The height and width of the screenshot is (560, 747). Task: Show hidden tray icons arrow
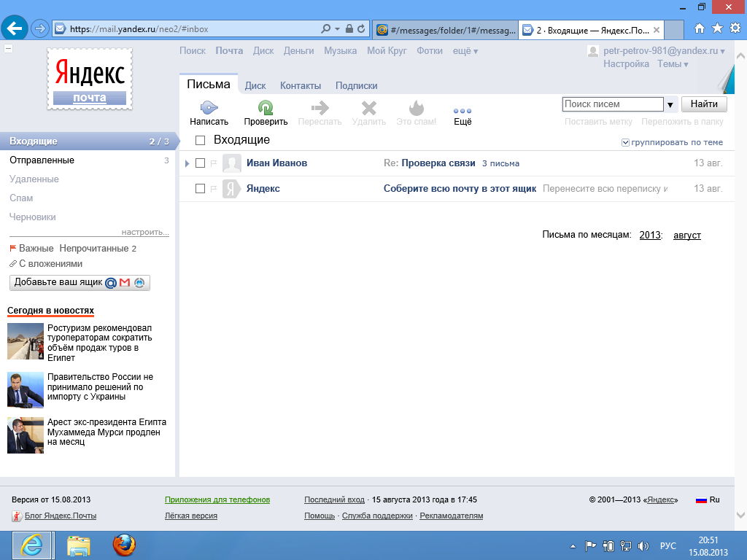coord(573,546)
